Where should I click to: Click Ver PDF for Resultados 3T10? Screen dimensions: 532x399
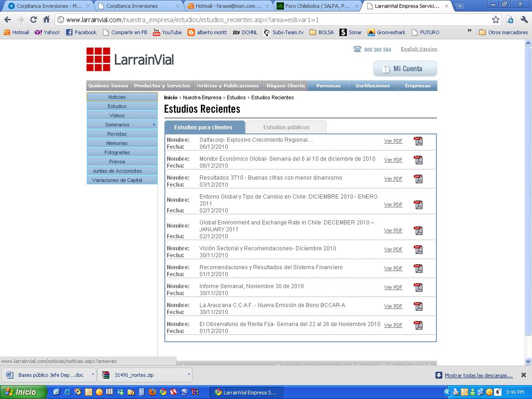tap(393, 179)
